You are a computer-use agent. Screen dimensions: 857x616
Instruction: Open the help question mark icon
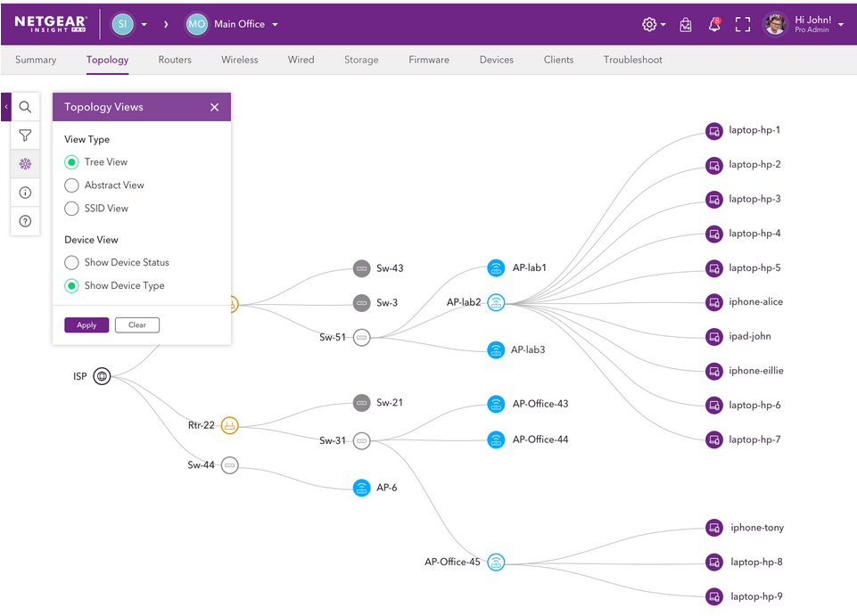click(x=25, y=221)
